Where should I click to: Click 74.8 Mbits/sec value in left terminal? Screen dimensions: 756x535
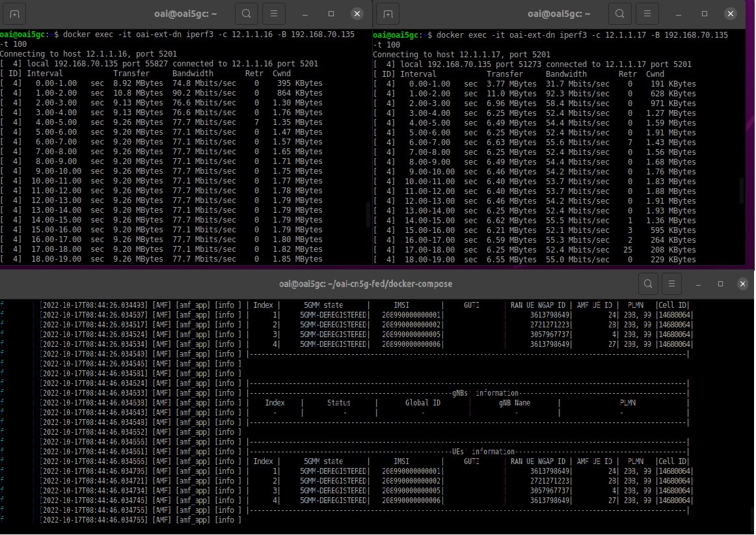(x=204, y=83)
